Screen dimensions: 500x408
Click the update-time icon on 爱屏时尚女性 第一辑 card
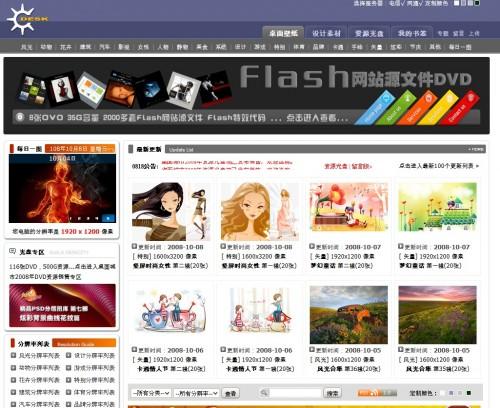(223, 246)
